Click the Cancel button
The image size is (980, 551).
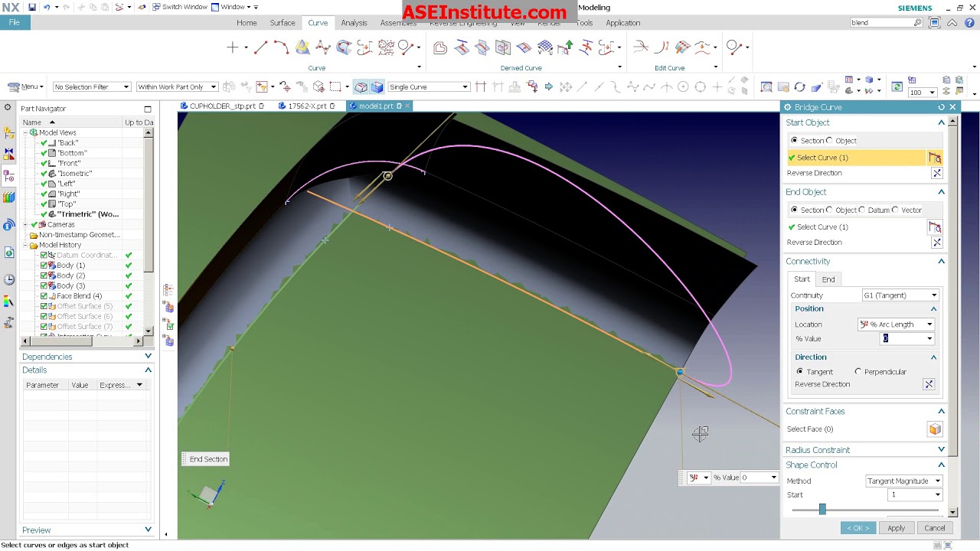click(934, 528)
